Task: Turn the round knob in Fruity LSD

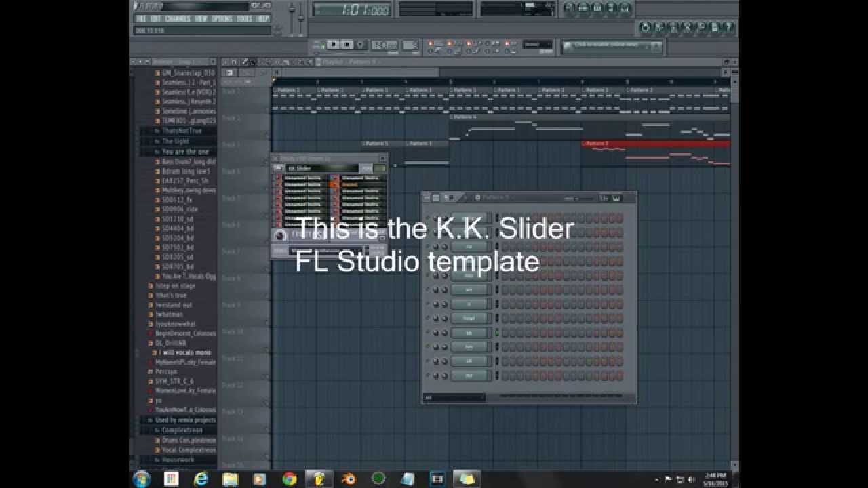Action: [x=280, y=235]
